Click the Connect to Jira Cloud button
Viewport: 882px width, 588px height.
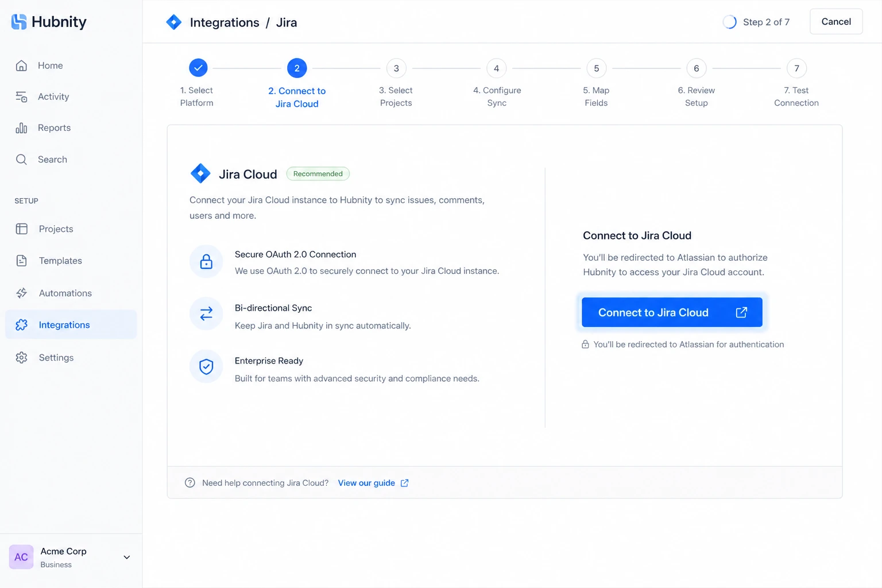672,312
